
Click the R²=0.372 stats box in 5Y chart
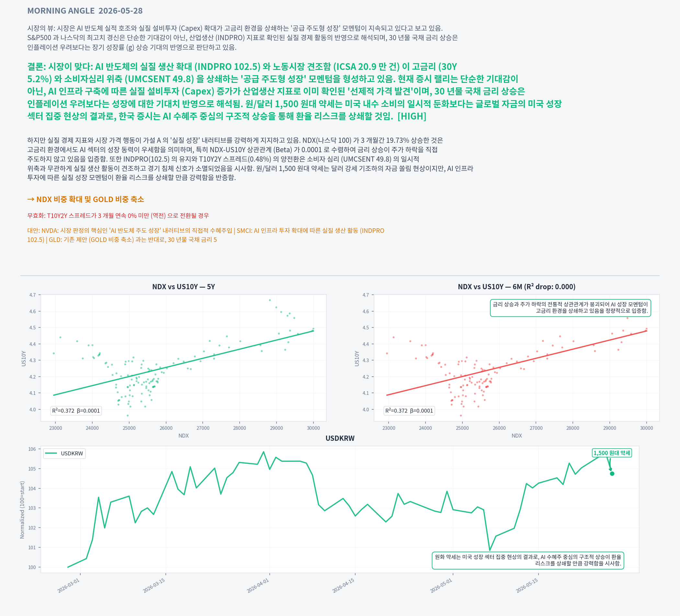pos(76,411)
